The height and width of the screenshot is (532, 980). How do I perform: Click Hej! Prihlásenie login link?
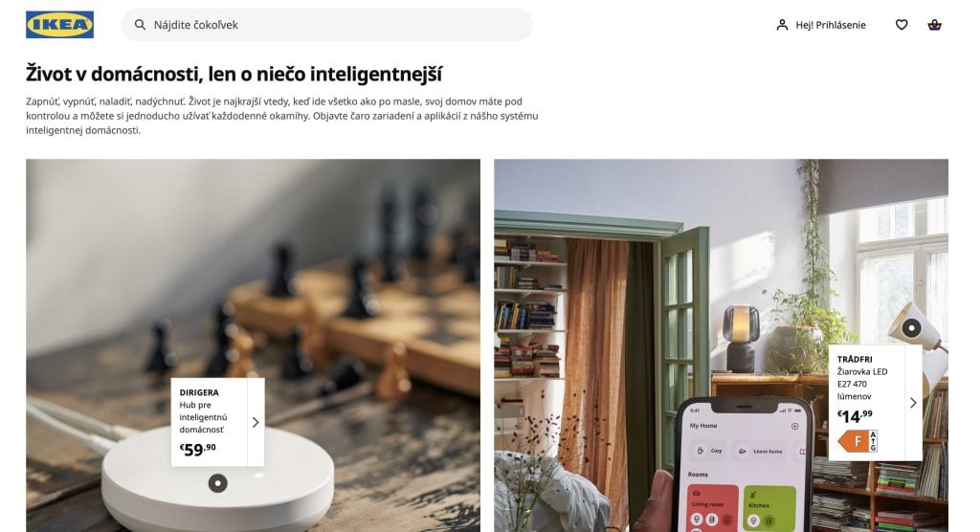830,25
